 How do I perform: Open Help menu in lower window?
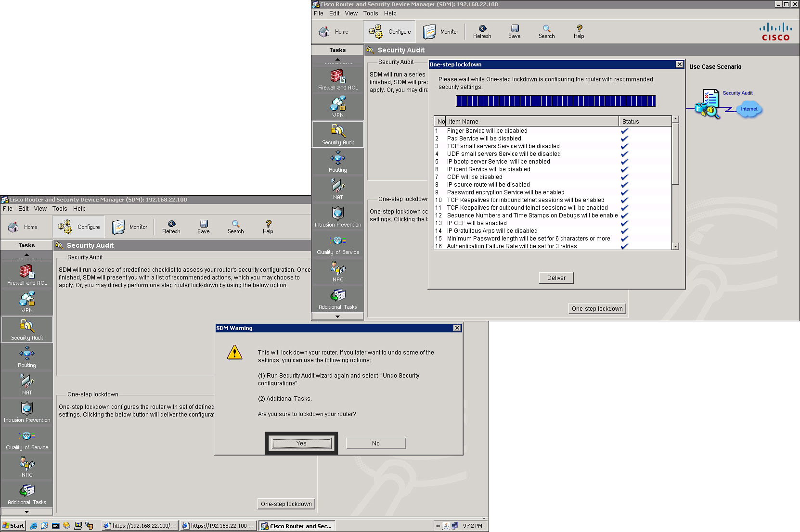tap(79, 209)
